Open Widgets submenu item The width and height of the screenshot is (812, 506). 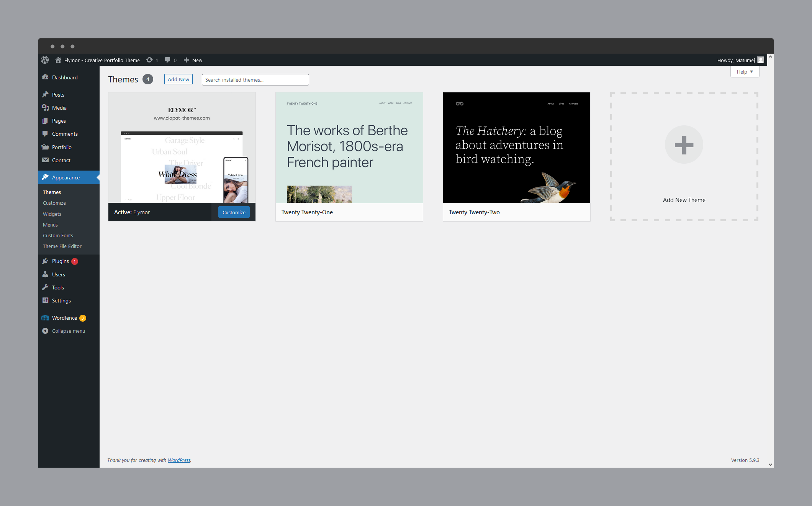52,214
